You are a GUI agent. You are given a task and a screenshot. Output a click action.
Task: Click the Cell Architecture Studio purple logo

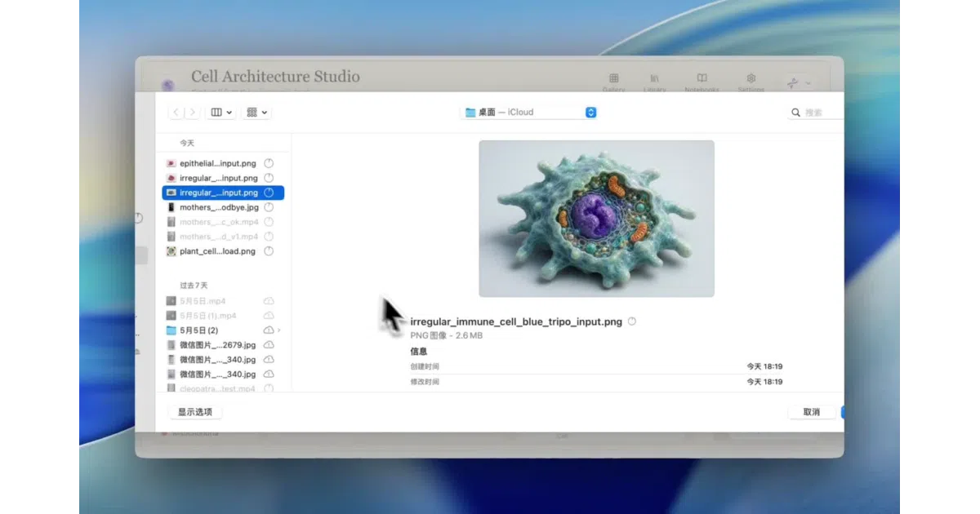(x=168, y=85)
